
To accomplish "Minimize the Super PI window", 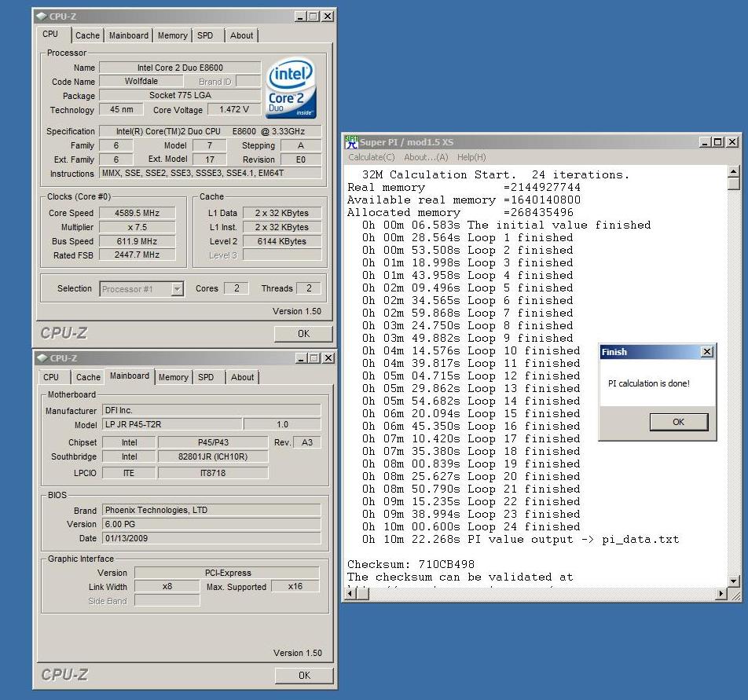I will pyautogui.click(x=705, y=142).
